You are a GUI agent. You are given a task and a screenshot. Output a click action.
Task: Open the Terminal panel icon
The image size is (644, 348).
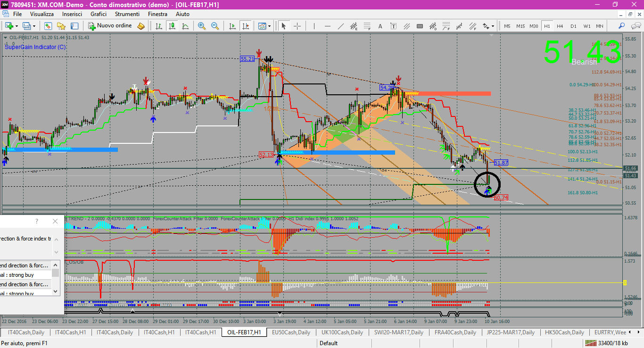(74, 26)
